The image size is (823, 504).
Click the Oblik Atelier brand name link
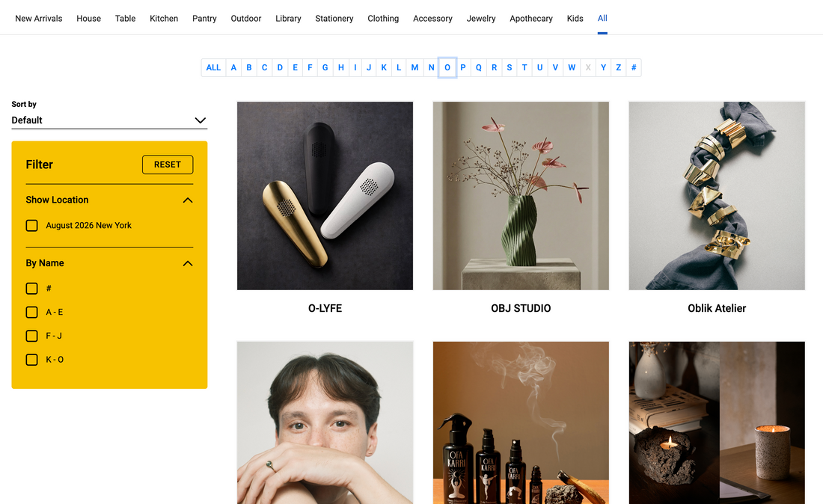[717, 308]
